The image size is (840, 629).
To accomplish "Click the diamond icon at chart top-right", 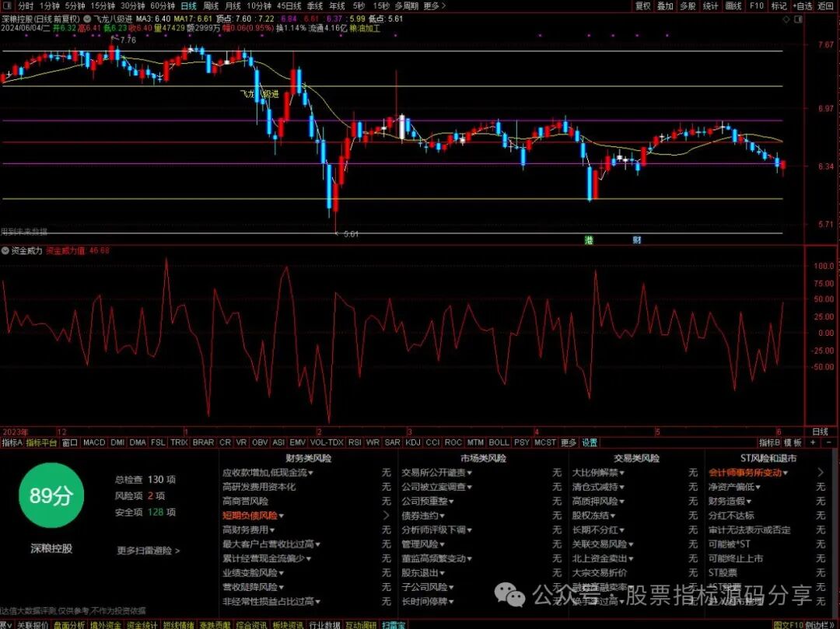I will 786,19.
